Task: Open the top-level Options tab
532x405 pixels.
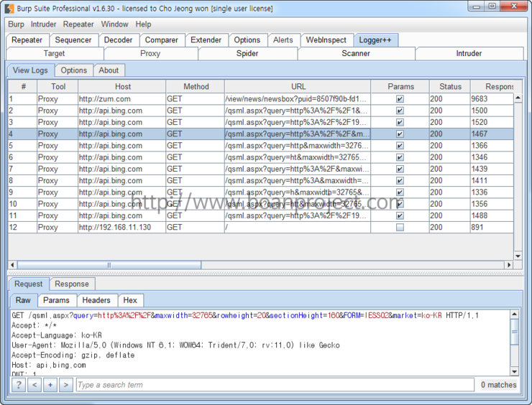Action: [247, 40]
